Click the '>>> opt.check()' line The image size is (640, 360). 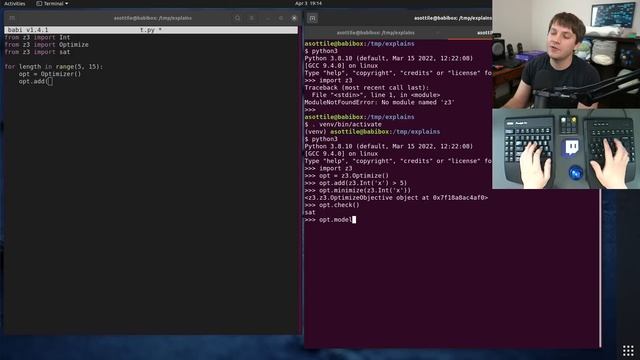coord(332,205)
